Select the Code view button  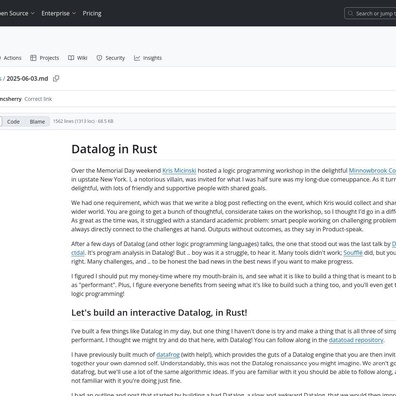pos(13,122)
